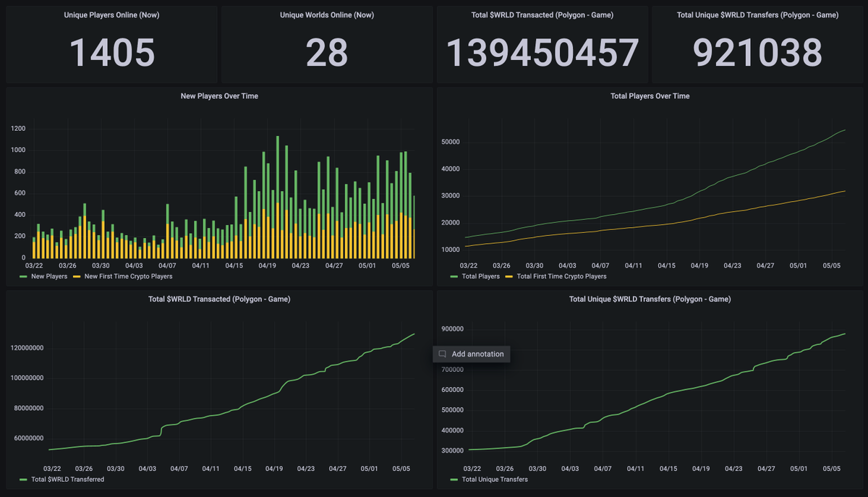868x497 pixels.
Task: Click the Add annotation comment icon
Action: pos(442,354)
